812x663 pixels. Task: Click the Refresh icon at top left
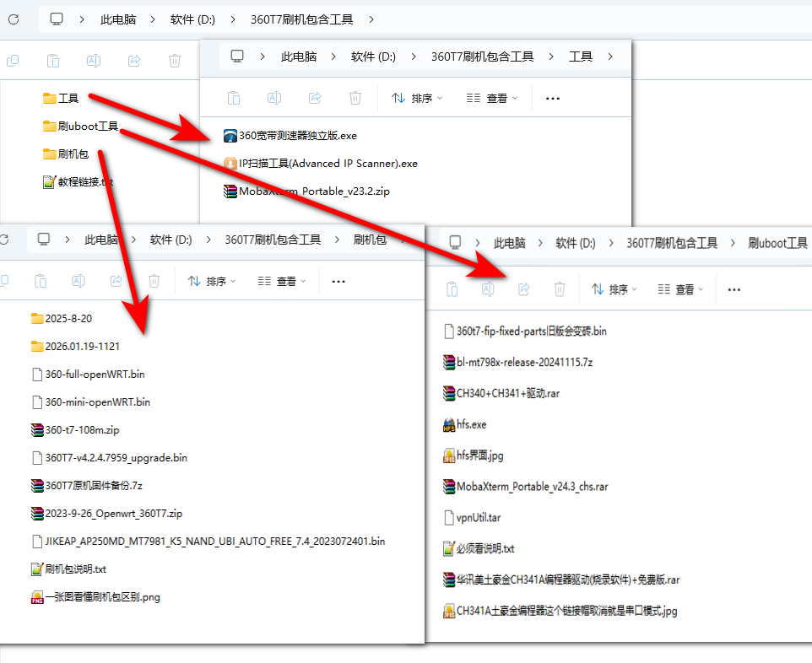click(x=12, y=19)
